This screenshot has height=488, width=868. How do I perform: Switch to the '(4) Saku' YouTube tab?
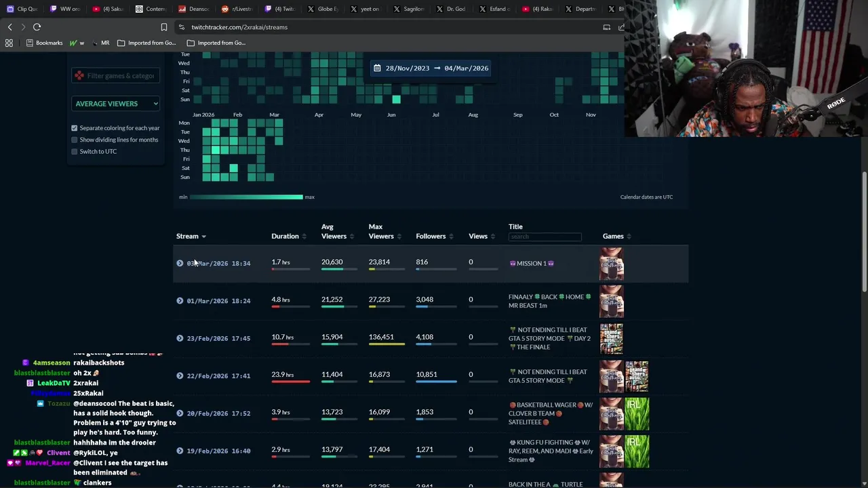[108, 9]
